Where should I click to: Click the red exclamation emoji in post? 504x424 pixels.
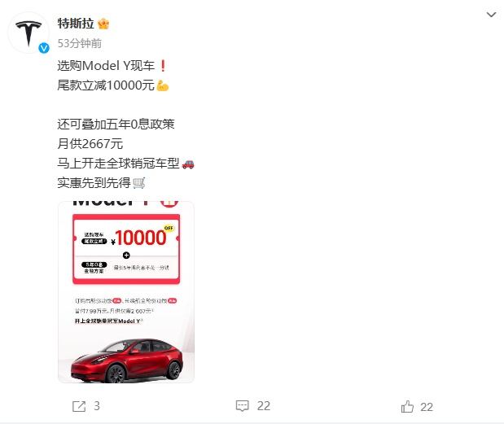tap(163, 66)
